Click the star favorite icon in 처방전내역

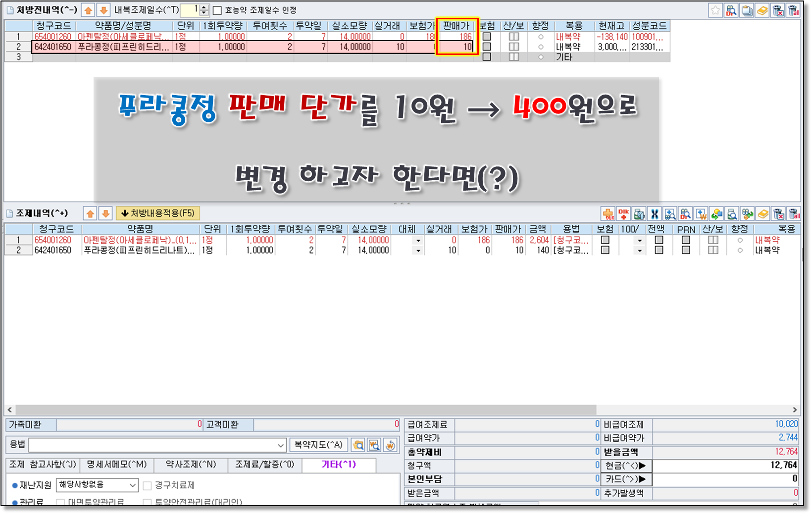click(x=715, y=10)
